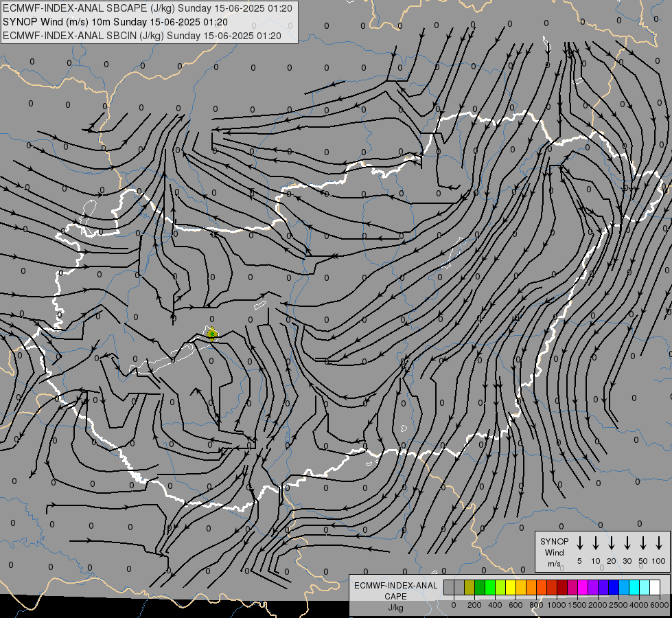Select the cyan CAPE legend swatch
This screenshot has width=672, height=618.
(x=634, y=588)
